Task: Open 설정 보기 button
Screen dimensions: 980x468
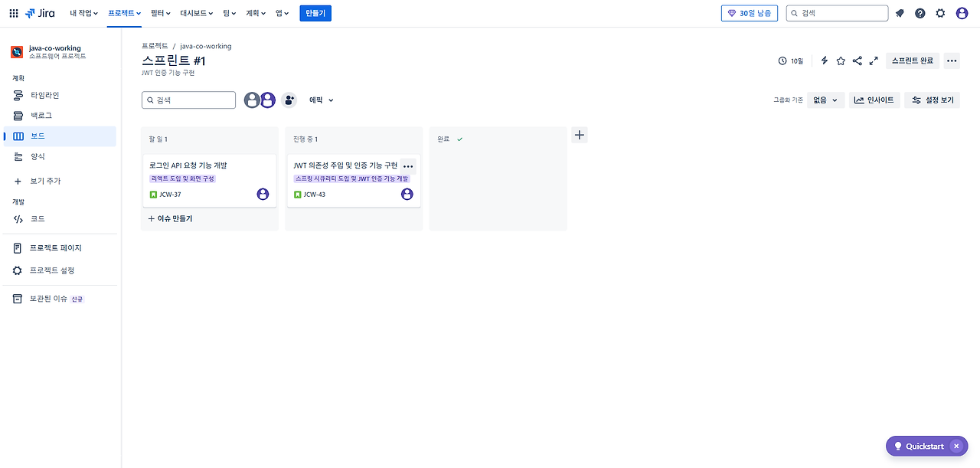Action: [x=932, y=100]
